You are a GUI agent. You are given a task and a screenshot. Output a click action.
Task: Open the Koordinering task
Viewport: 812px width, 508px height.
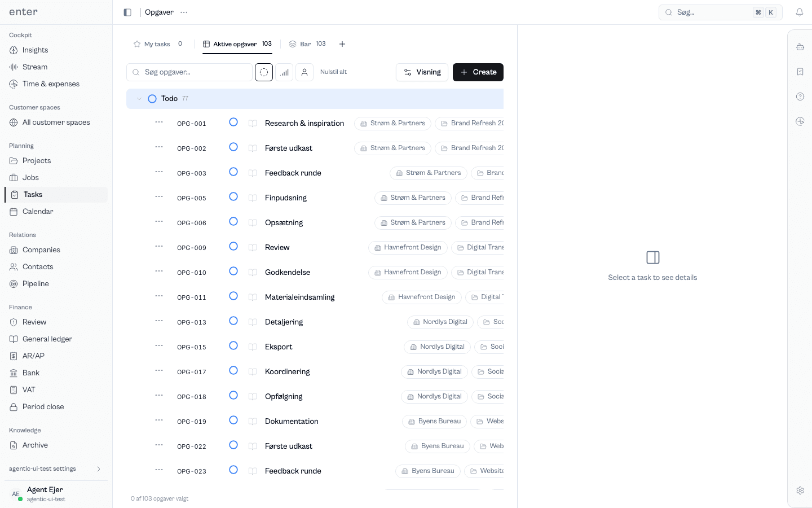(287, 371)
